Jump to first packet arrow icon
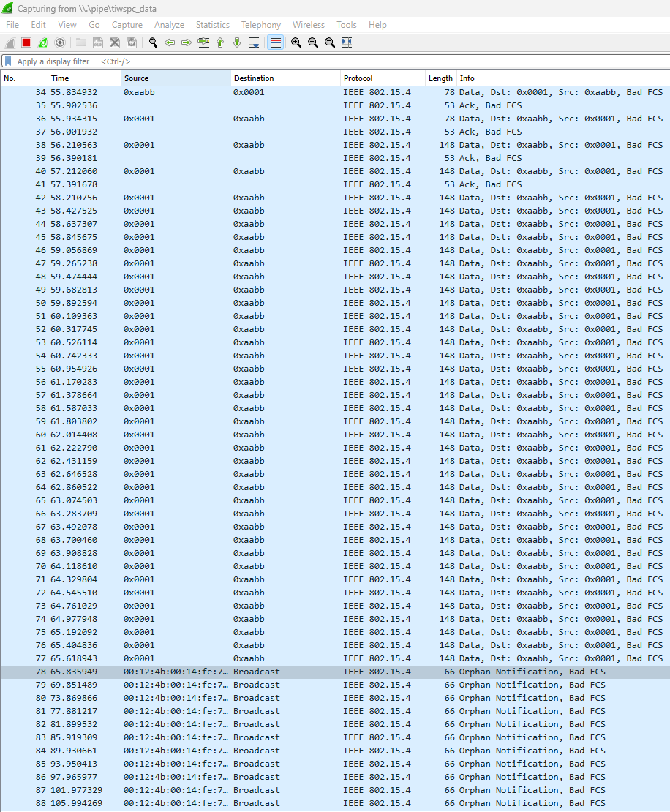This screenshot has height=812, width=670. (x=220, y=42)
